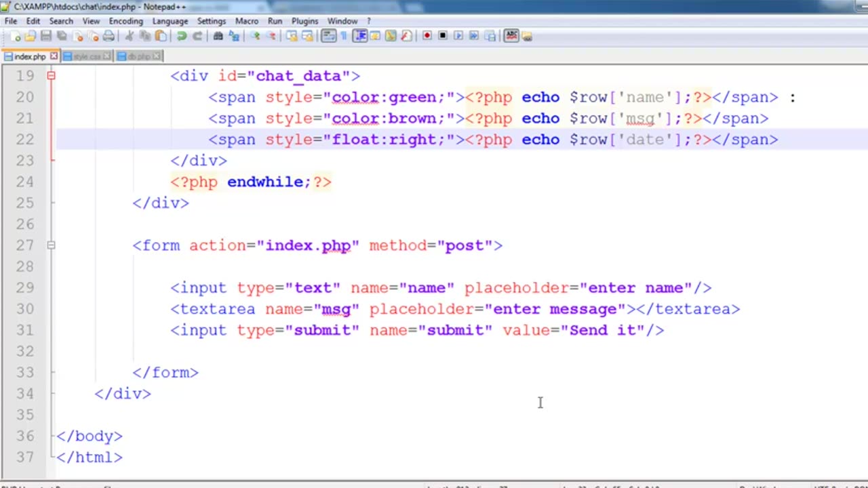Start macro recording with red dot icon
Screen dimensions: 868x488
(x=427, y=36)
